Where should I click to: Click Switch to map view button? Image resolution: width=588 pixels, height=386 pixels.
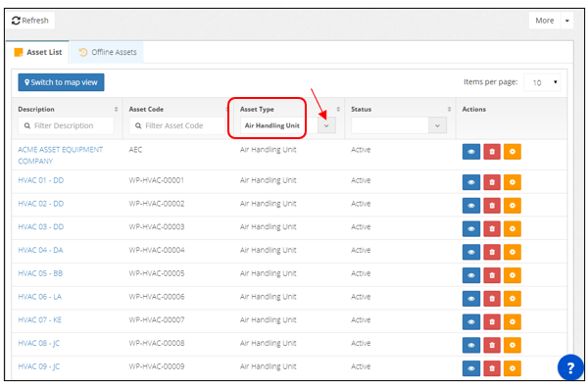click(x=61, y=82)
